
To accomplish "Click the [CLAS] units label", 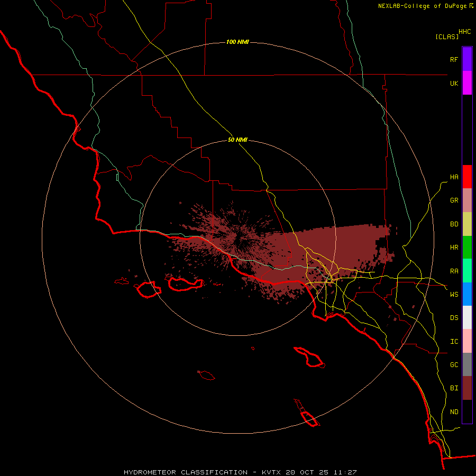I will click(447, 36).
